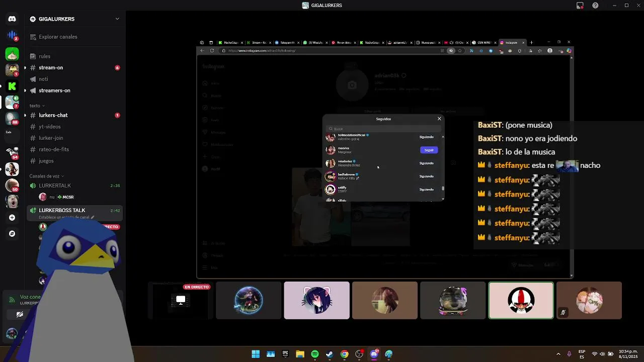The image size is (644, 362).
Task: Click browser reload button in stream
Action: (212, 50)
